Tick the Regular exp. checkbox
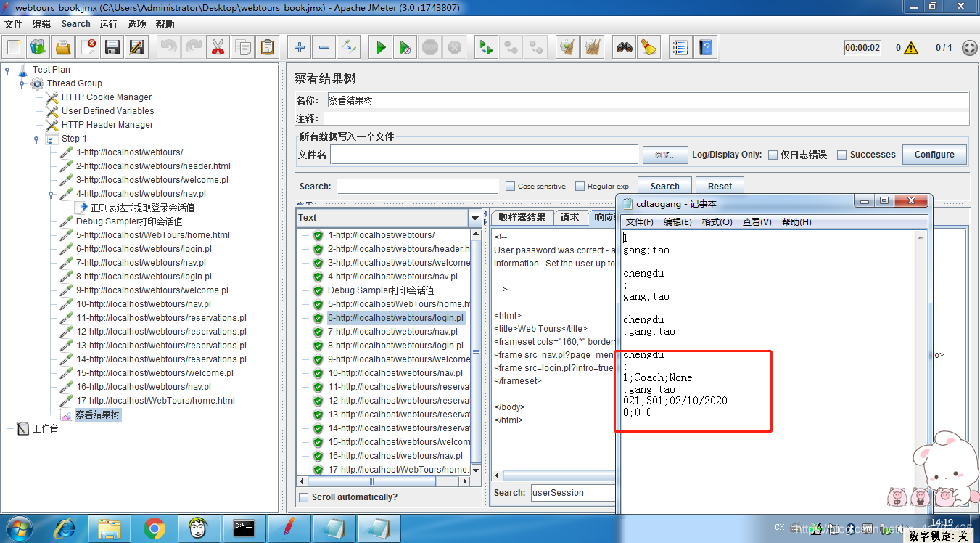This screenshot has height=543, width=980. [x=580, y=186]
